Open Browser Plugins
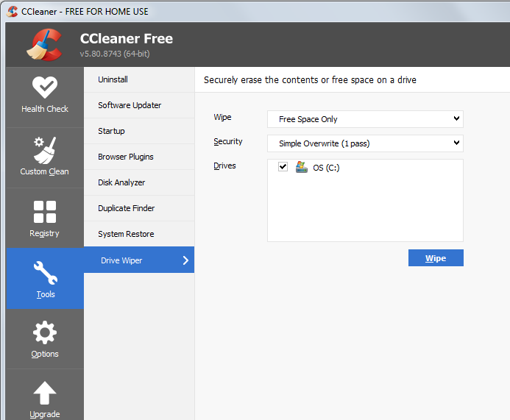Viewport: 510px width, 420px height. point(139,157)
